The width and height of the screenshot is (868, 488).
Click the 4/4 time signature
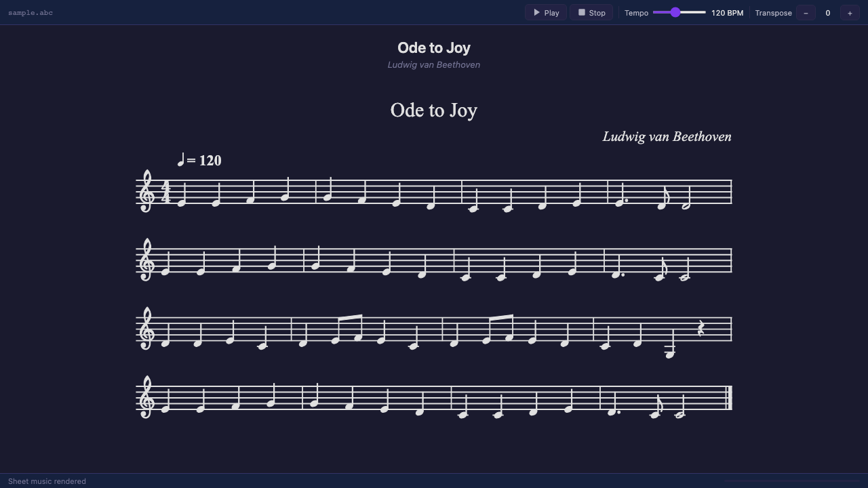pos(165,192)
